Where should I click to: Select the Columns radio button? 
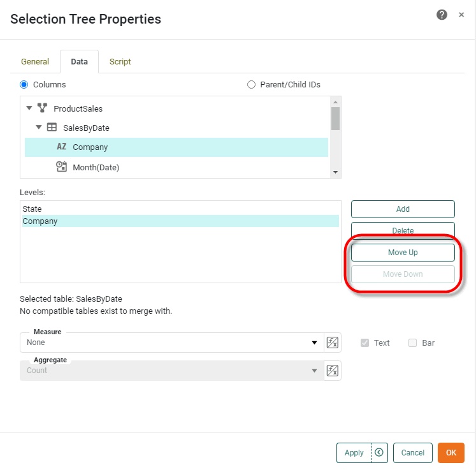pos(24,84)
